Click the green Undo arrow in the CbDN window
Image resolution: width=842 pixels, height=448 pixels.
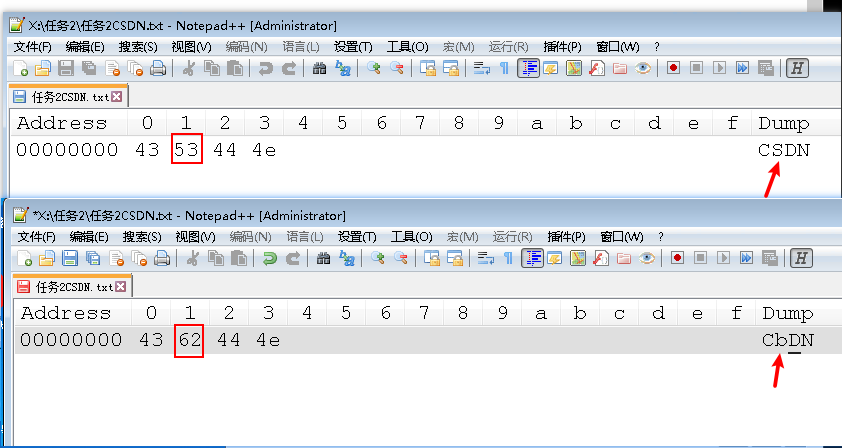pyautogui.click(x=270, y=258)
